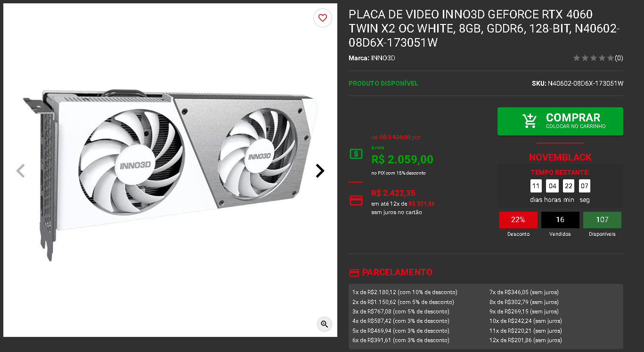Click the main graphics card product image

pos(171,170)
